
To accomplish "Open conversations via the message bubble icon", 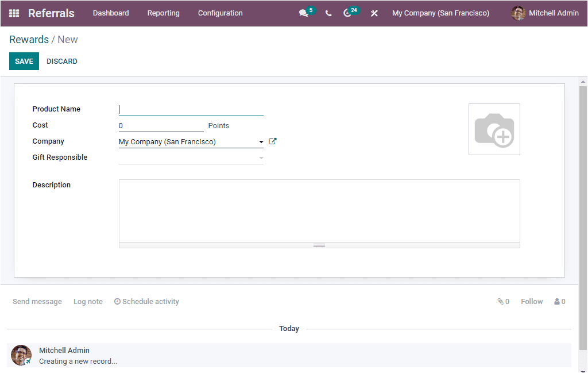I will pyautogui.click(x=303, y=13).
